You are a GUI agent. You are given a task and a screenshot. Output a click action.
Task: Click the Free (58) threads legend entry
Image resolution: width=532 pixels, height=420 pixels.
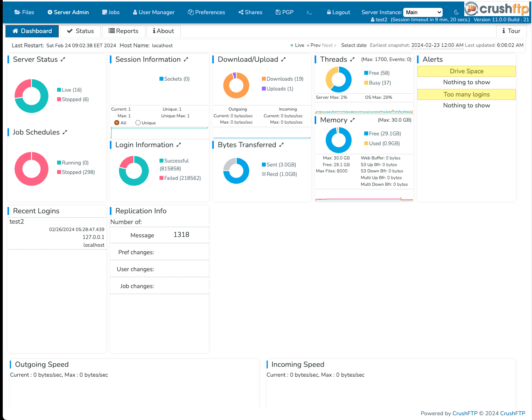pyautogui.click(x=377, y=73)
